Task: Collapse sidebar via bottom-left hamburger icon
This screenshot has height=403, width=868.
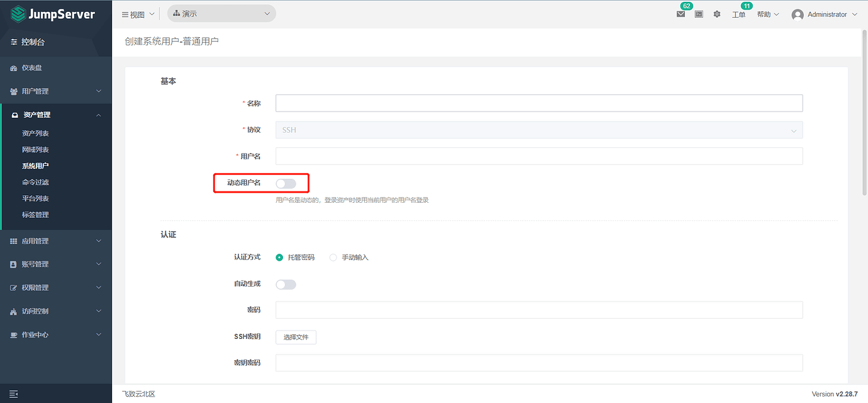Action: 14,394
